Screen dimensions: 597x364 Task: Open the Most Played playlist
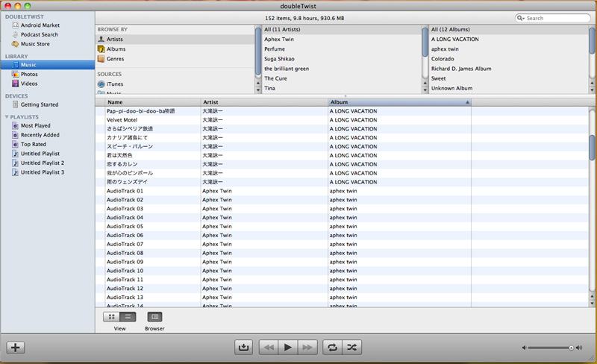click(x=35, y=126)
